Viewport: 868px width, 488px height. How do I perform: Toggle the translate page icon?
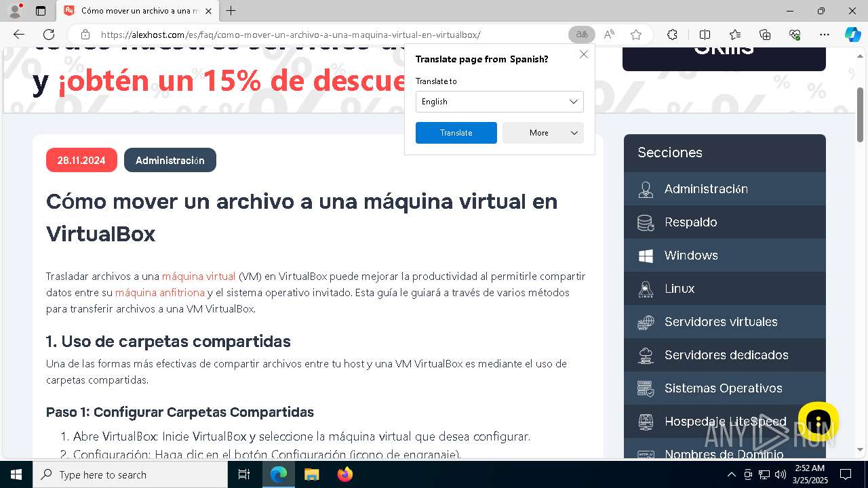(x=581, y=35)
